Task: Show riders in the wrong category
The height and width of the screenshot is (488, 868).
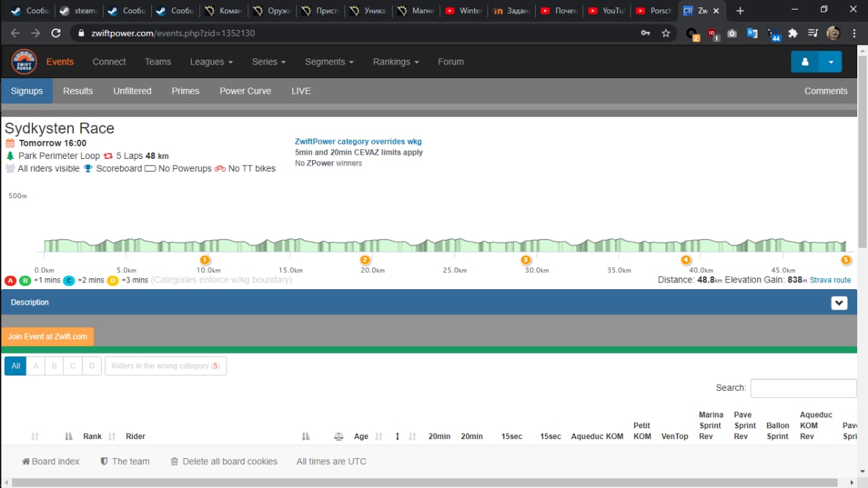Action: (165, 366)
